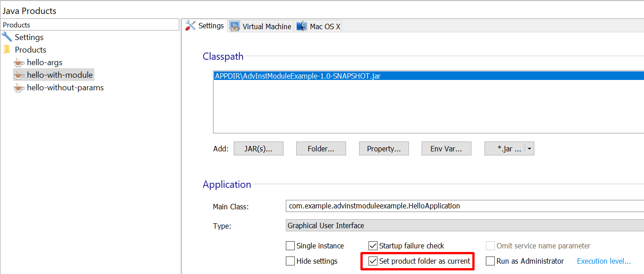The height and width of the screenshot is (274, 644).
Task: Uncheck Startup failure check
Action: coord(373,246)
